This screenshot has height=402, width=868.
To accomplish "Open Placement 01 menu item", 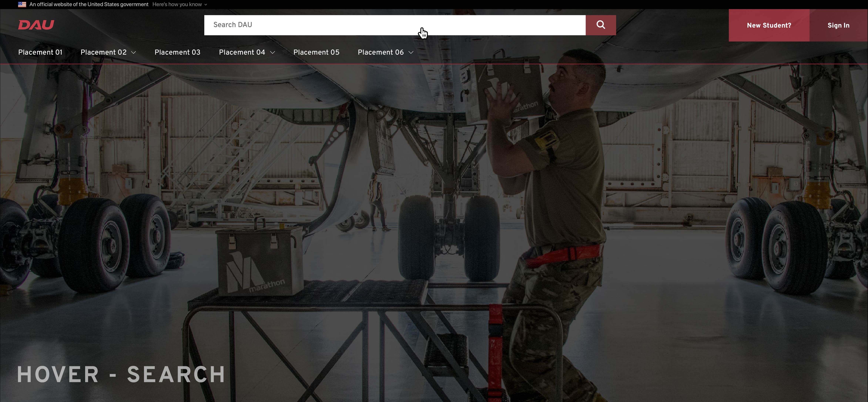I will tap(40, 52).
